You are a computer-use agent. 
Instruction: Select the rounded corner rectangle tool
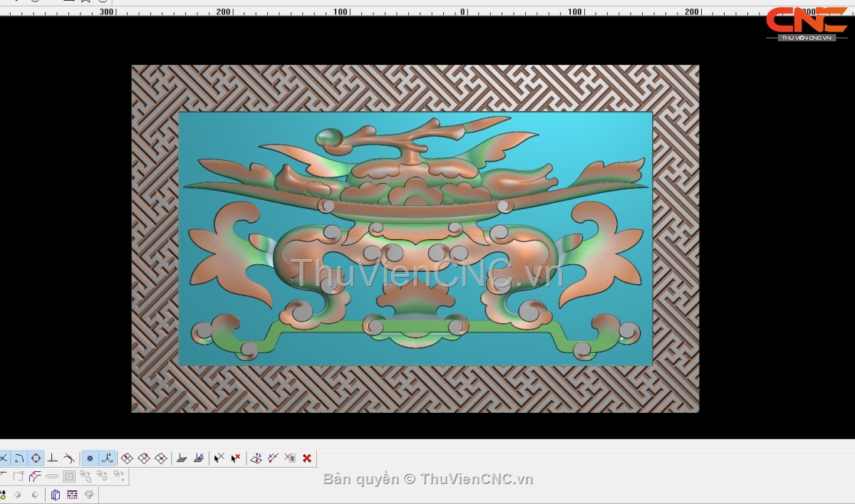click(19, 476)
